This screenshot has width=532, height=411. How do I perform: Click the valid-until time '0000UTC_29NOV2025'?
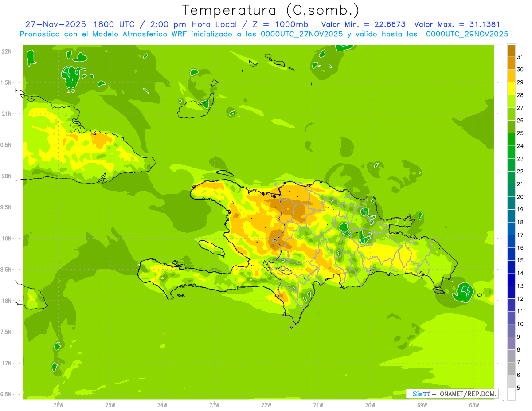pos(467,34)
